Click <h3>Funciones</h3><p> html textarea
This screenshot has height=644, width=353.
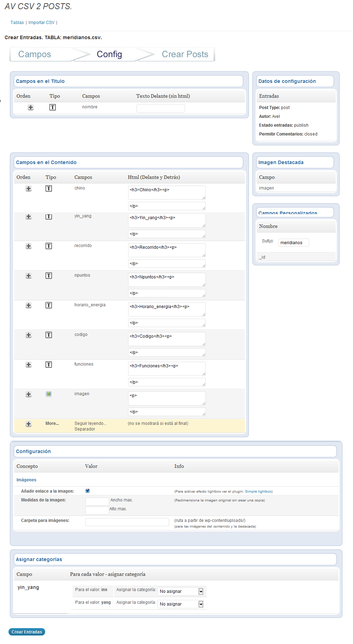pos(167,369)
